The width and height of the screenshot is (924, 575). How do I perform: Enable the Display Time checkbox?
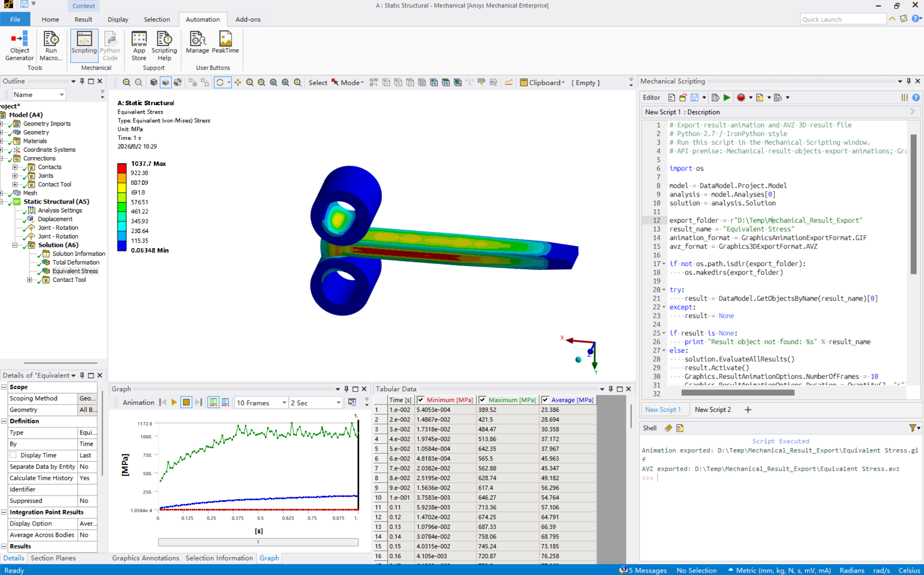(13, 455)
